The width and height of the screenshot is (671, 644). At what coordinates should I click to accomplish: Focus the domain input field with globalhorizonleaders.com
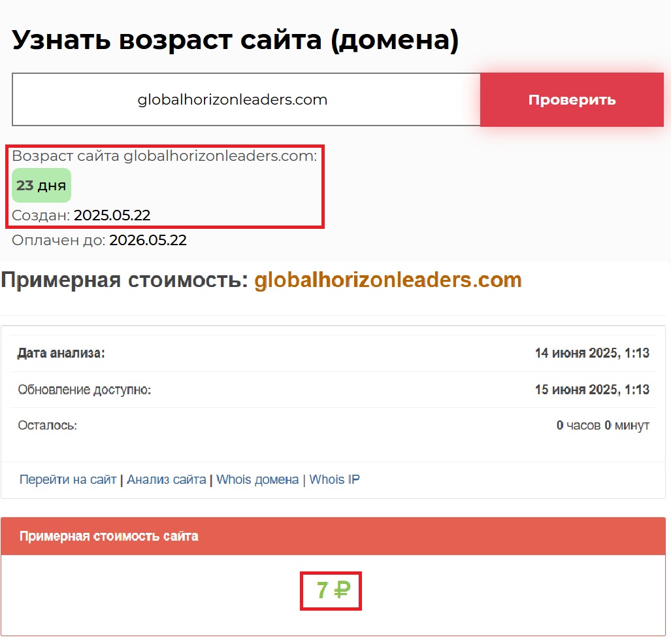(x=246, y=100)
